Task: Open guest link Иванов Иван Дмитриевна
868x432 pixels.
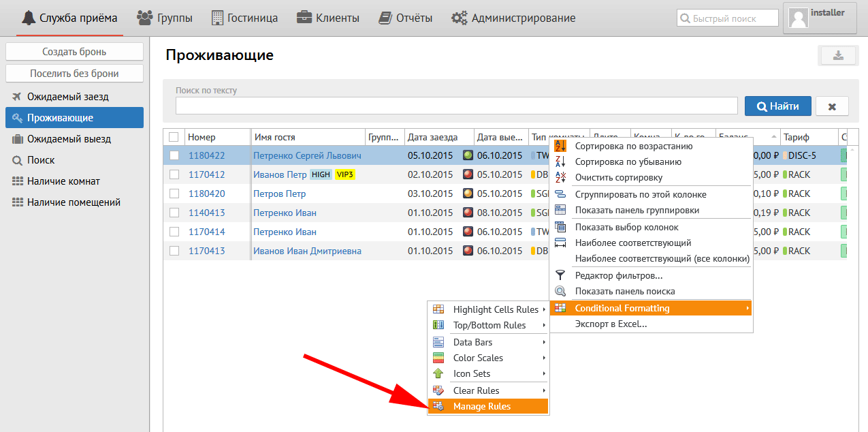Action: (x=307, y=251)
